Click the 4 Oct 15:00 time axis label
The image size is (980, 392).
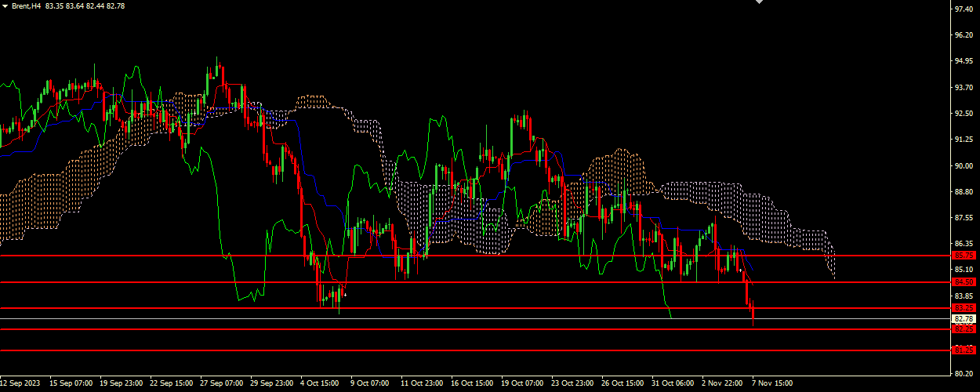click(x=319, y=384)
